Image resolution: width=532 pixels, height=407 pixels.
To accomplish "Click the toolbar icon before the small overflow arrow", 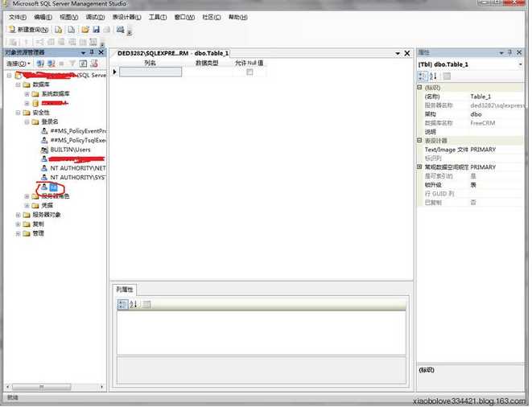I will (x=120, y=30).
